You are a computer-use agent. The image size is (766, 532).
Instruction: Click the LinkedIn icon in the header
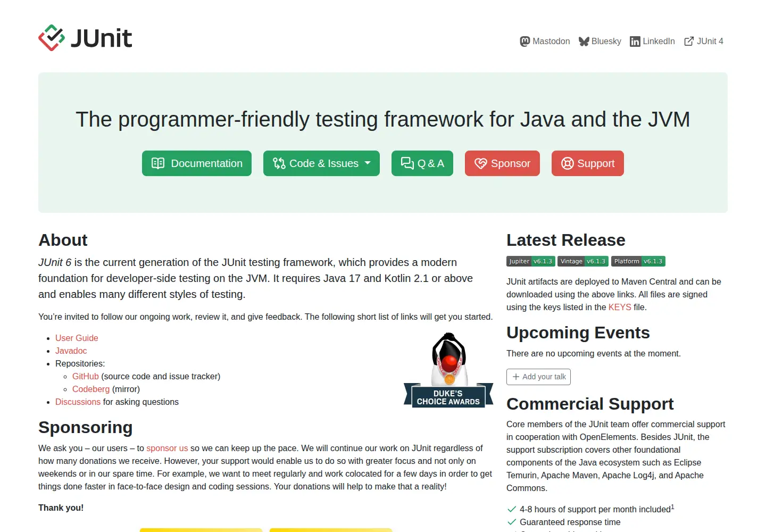coord(635,41)
